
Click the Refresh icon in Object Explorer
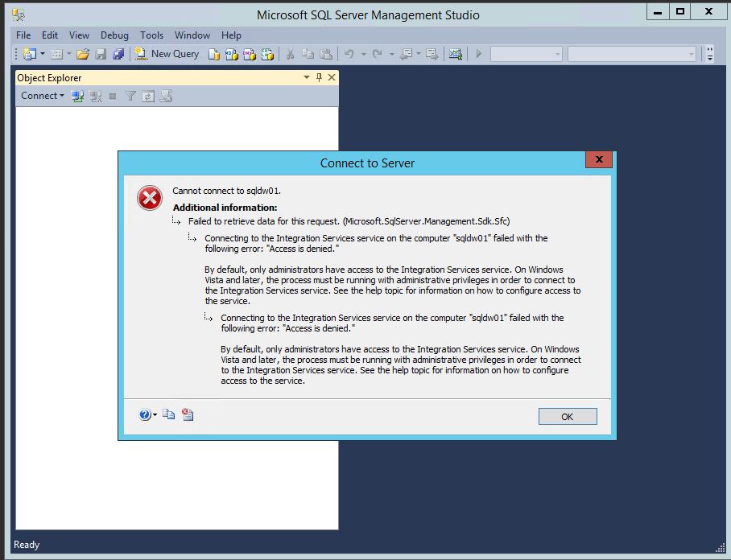(148, 97)
